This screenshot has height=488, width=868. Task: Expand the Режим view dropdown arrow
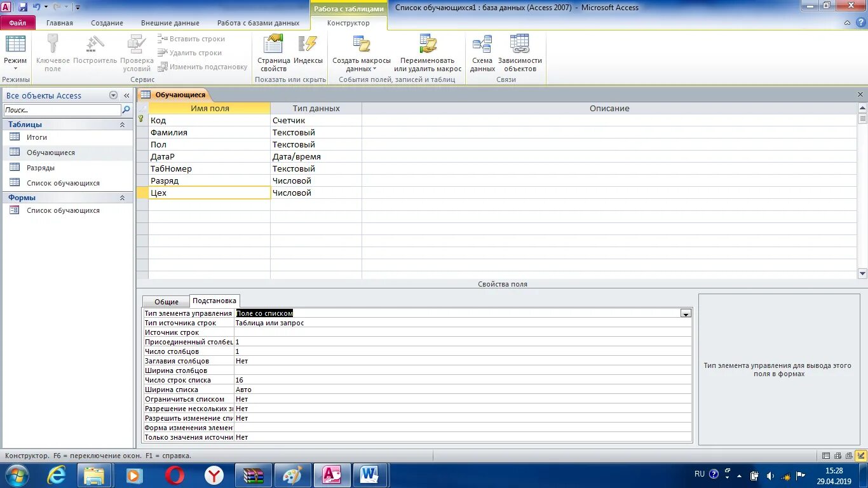[15, 69]
